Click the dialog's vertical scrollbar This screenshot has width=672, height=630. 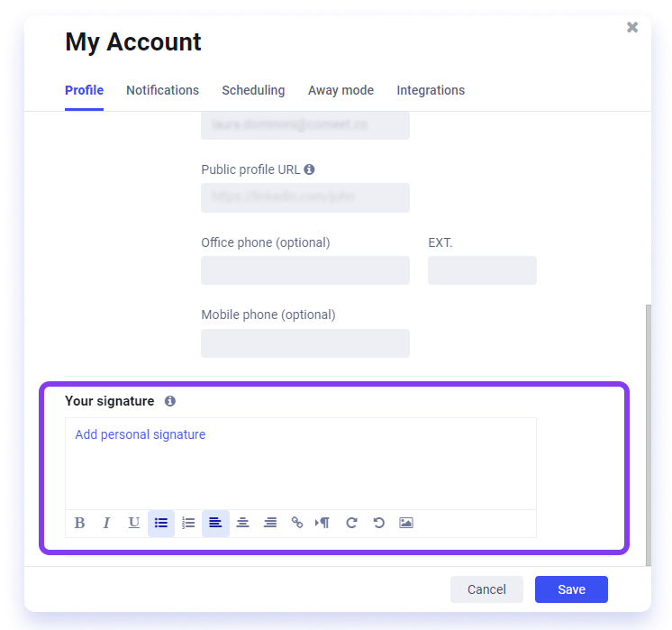coord(649,434)
